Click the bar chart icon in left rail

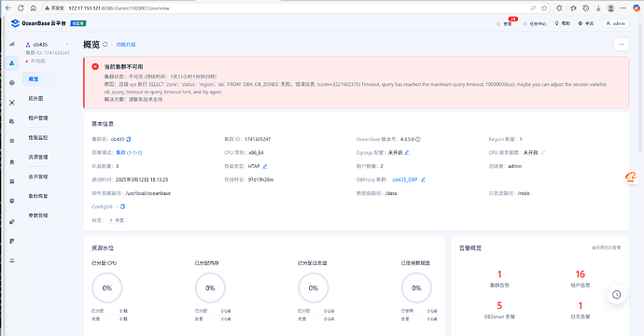tap(12, 44)
